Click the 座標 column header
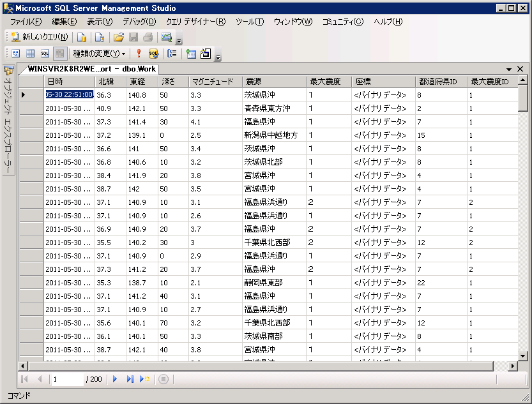Viewport: 532px width, 404px height. click(383, 81)
